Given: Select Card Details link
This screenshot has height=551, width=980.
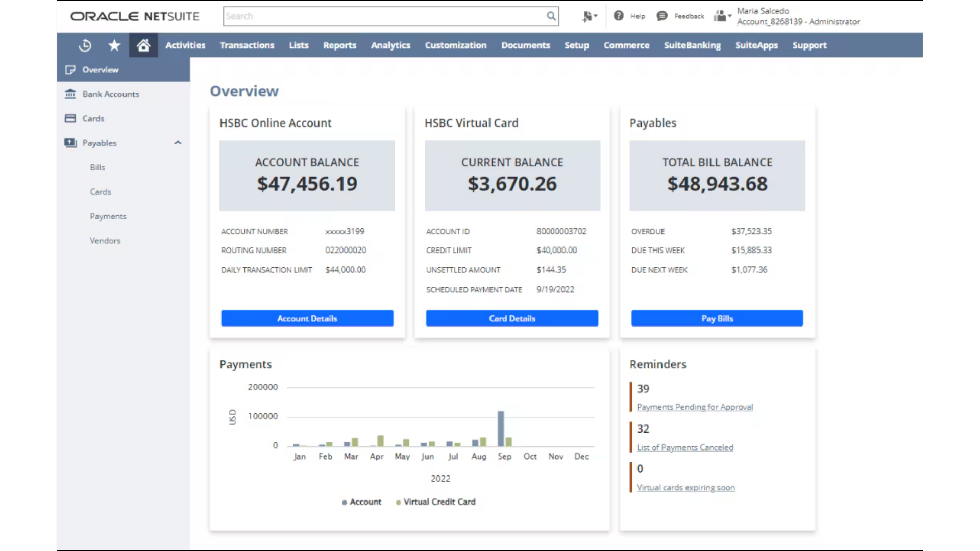Looking at the screenshot, I should tap(512, 318).
